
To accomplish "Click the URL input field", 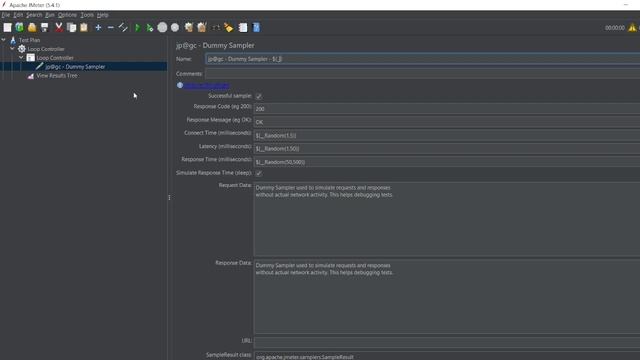I will 447,342.
